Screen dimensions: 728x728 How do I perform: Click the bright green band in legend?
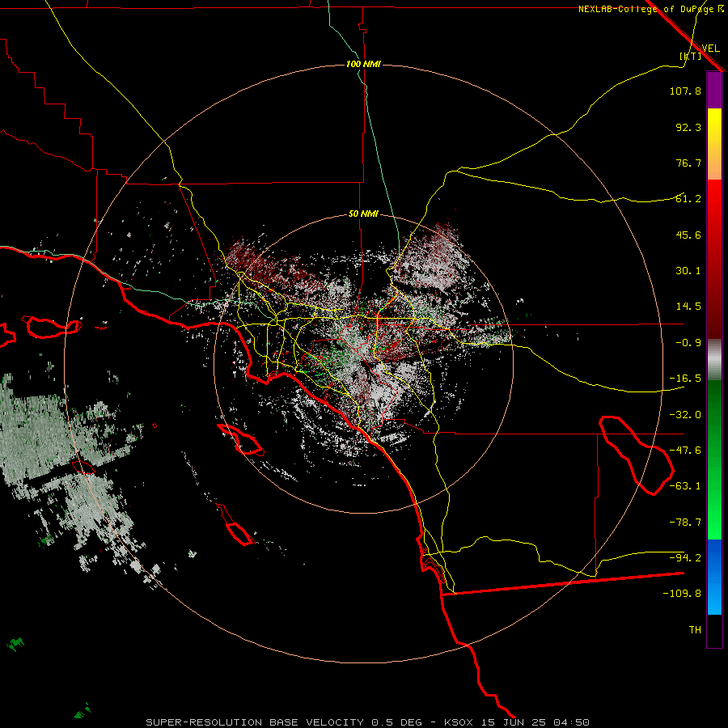coord(714,460)
